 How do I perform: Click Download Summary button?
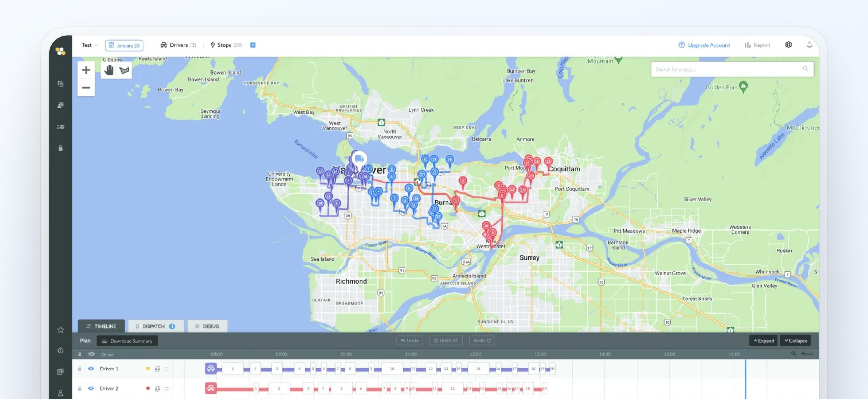coord(127,341)
